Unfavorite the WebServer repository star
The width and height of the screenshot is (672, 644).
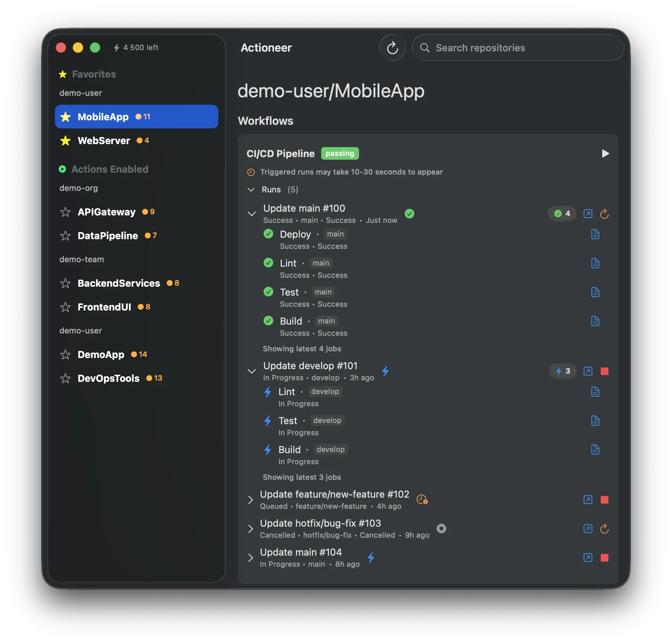[65, 141]
